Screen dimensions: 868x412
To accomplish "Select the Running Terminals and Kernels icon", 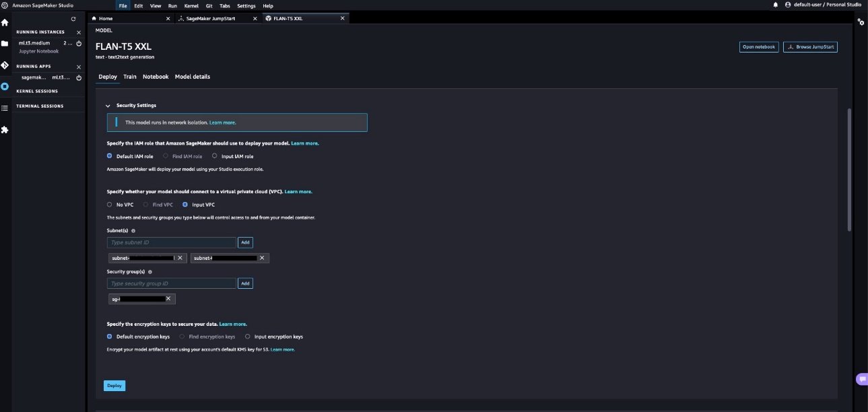I will (x=5, y=86).
